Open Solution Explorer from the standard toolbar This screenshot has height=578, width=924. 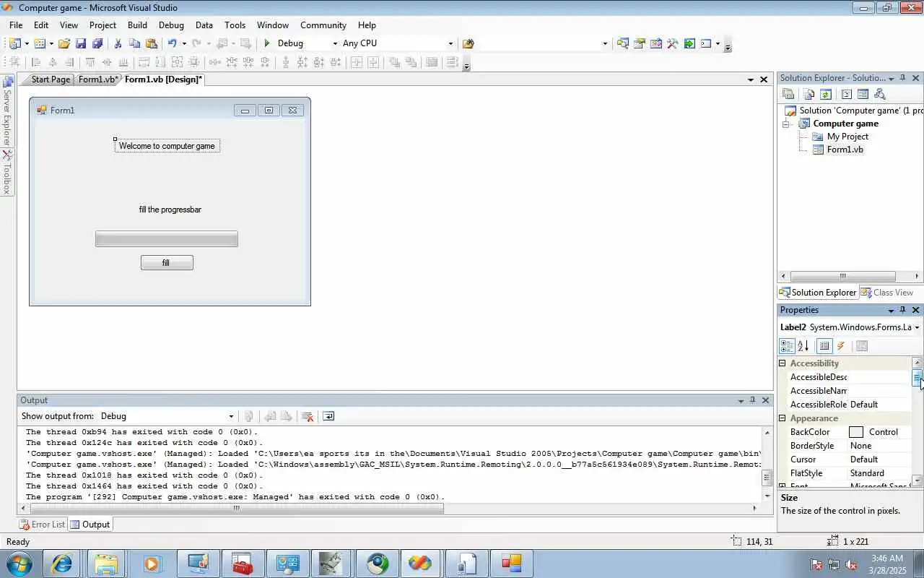pyautogui.click(x=622, y=43)
